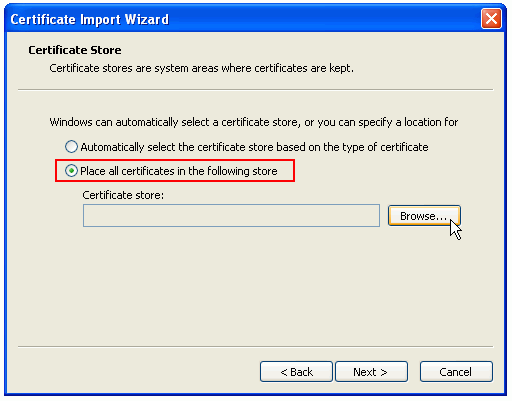
Task: Choose the Place all certificates in the following store radio button
Action: click(x=71, y=171)
